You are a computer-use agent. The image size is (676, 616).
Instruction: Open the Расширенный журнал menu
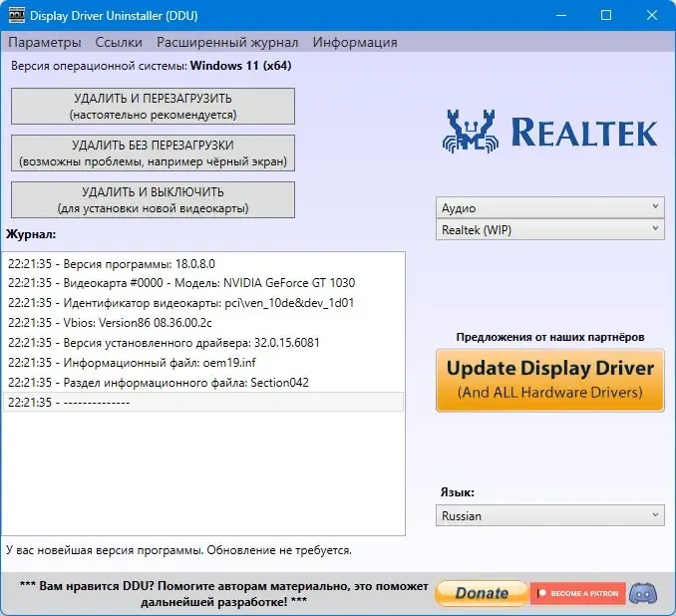227,42
